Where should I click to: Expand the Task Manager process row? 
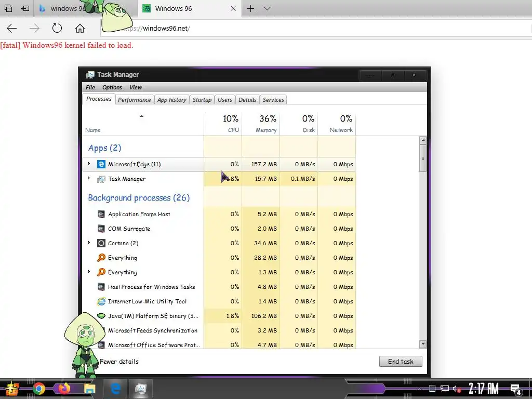pyautogui.click(x=89, y=179)
